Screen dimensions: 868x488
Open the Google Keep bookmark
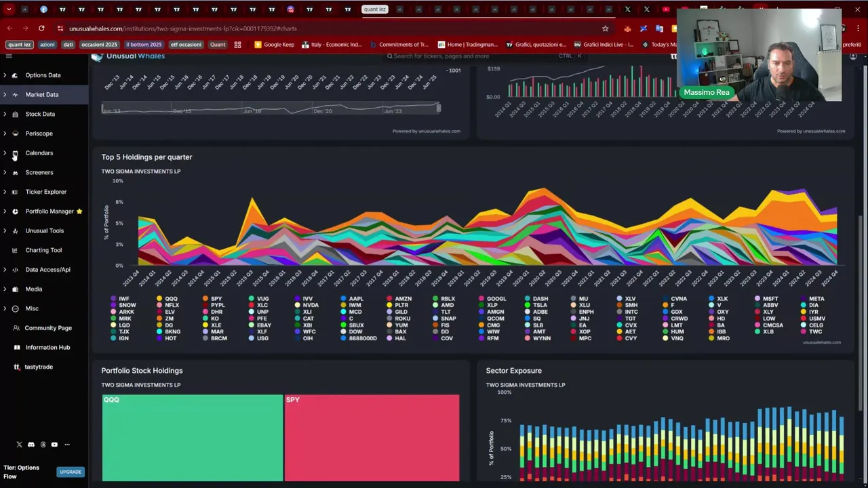(275, 45)
